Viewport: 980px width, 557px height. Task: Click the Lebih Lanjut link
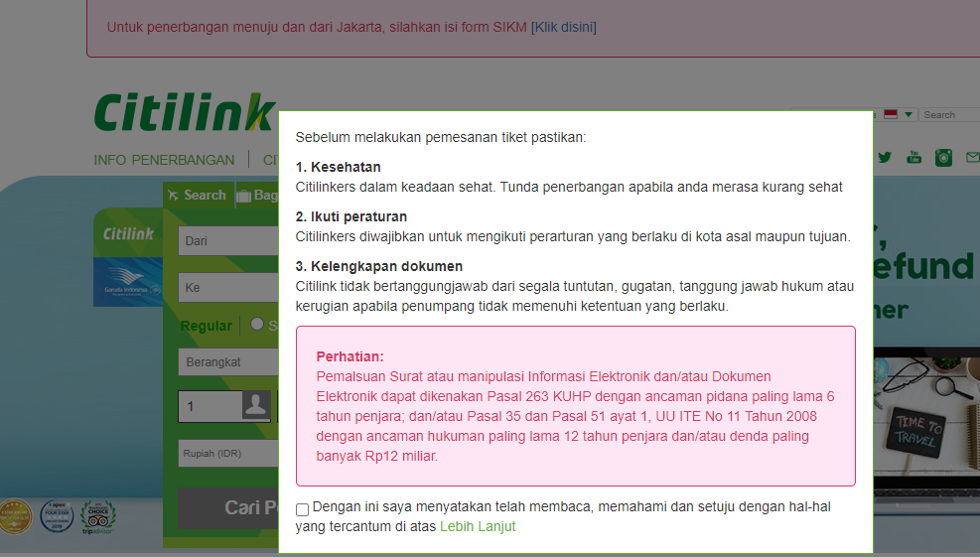478,527
